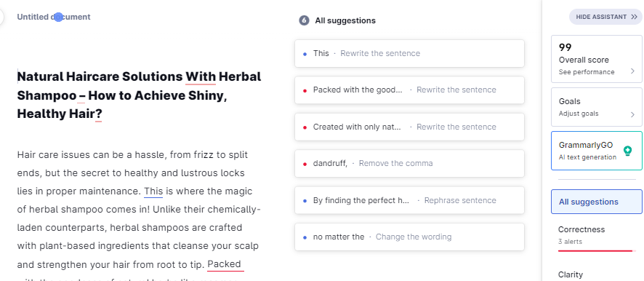Screen dimensions: 644x281
Task: Open 'Created with only nat...' rewrite suggestion
Action: click(409, 127)
